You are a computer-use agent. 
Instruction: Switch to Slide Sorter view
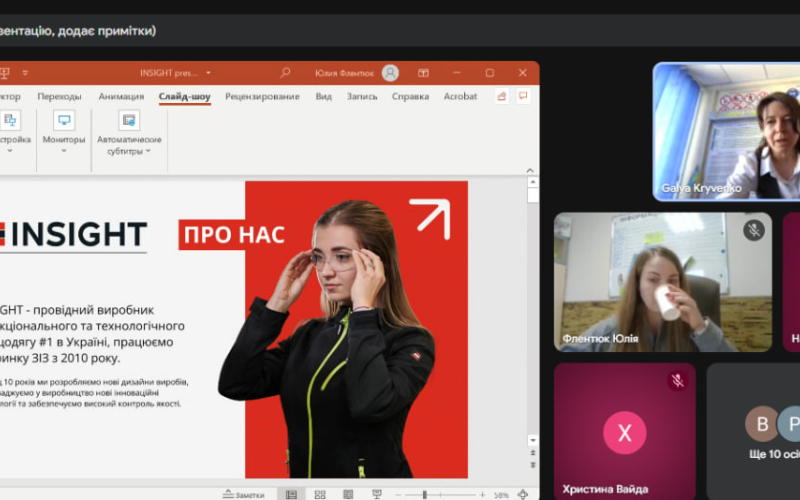point(320,494)
